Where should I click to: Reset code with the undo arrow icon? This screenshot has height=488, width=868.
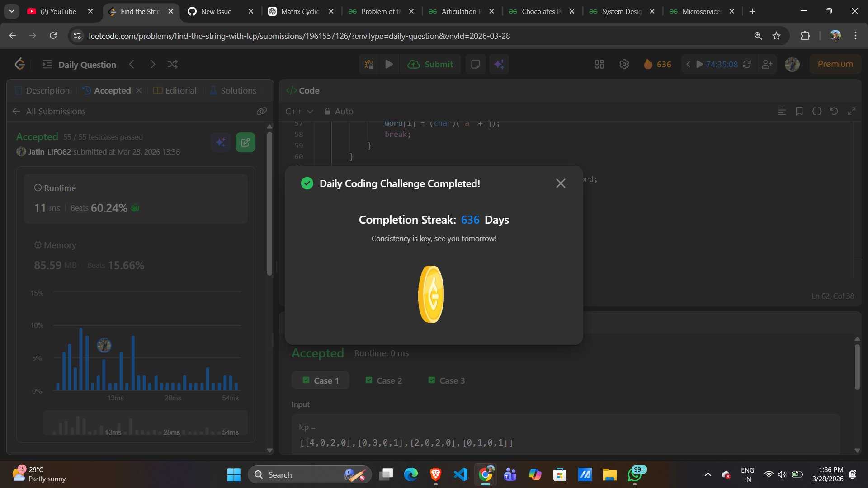(x=834, y=111)
